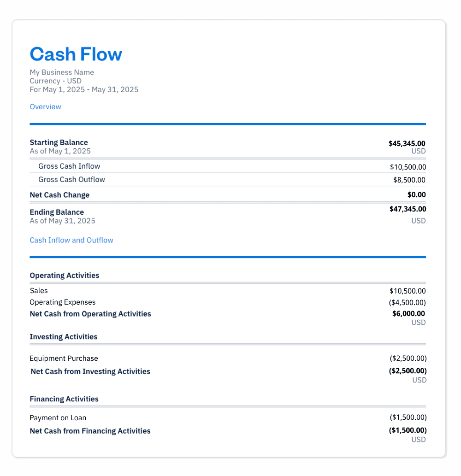Image resolution: width=461 pixels, height=476 pixels.
Task: Click the $47,345.00 Ending Balance amount
Action: point(408,209)
